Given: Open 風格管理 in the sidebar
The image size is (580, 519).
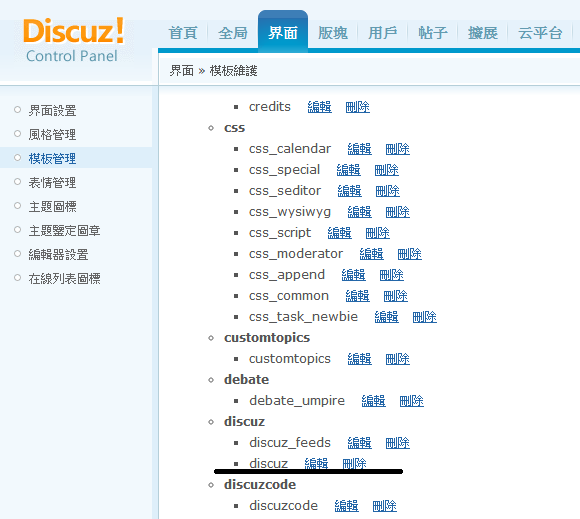Looking at the screenshot, I should tap(53, 135).
